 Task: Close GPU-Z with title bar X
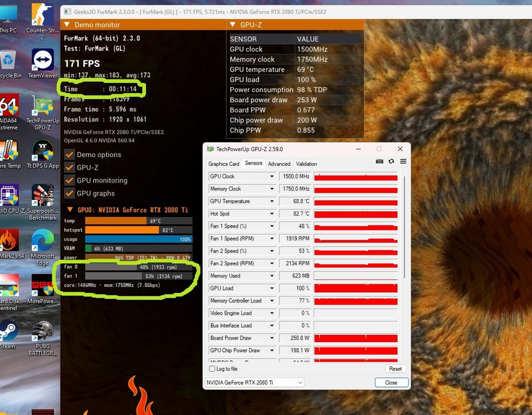click(400, 149)
